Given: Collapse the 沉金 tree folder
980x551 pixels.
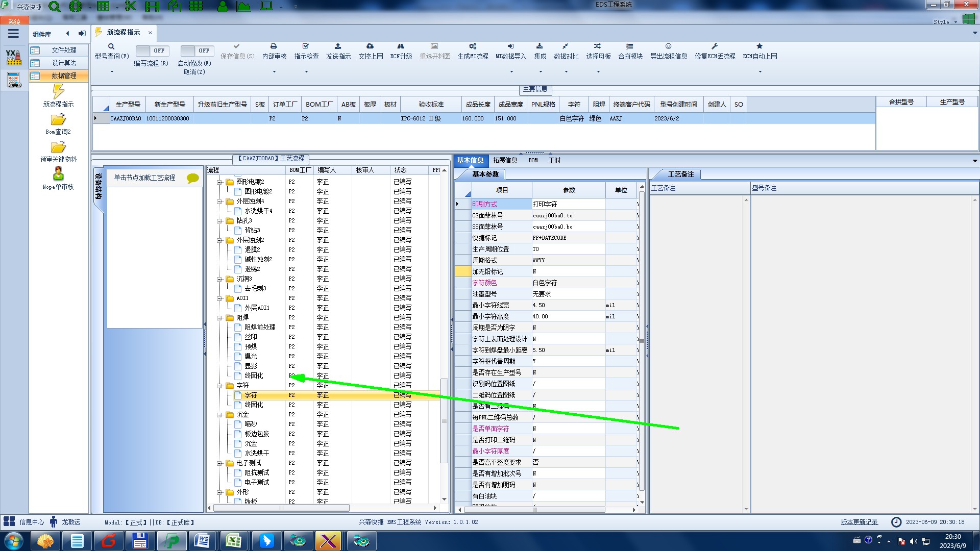Looking at the screenshot, I should 220,415.
